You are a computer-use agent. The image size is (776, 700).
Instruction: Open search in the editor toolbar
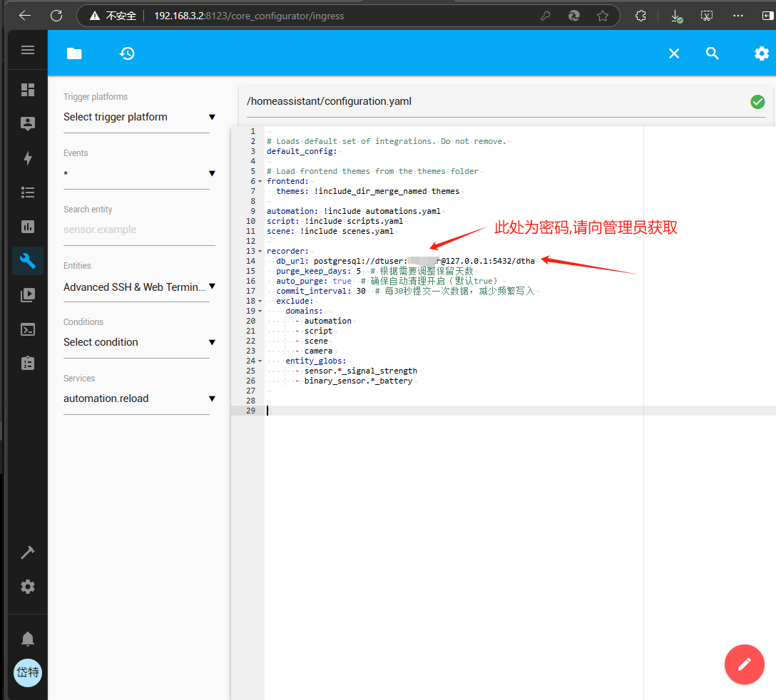[x=712, y=53]
